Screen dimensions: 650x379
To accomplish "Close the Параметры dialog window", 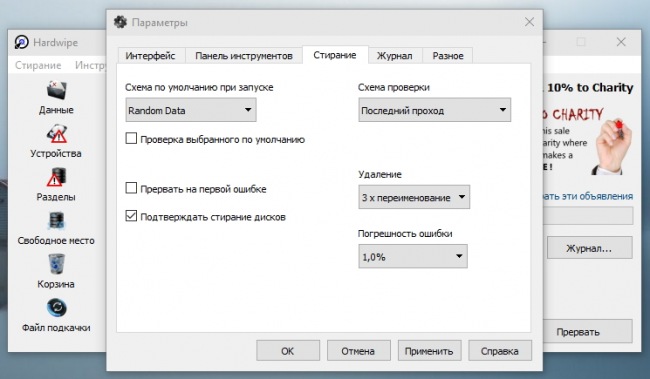I will (529, 22).
